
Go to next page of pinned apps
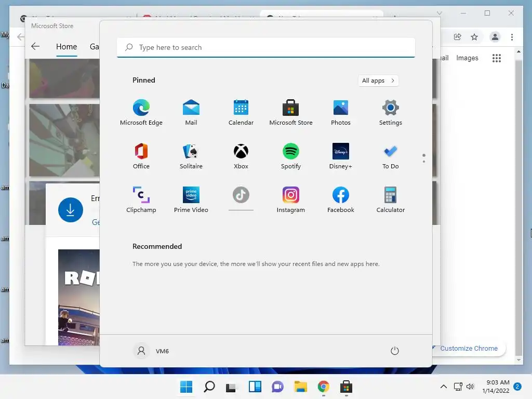coord(424,162)
